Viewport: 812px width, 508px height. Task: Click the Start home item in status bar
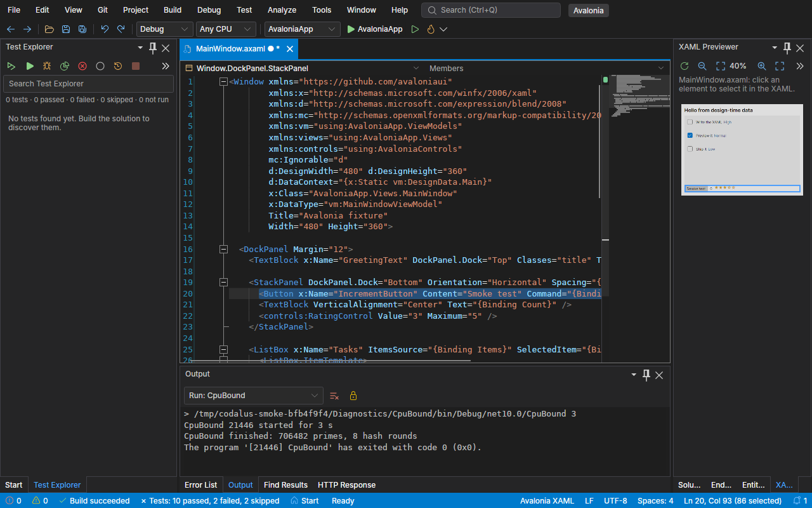[x=305, y=501]
